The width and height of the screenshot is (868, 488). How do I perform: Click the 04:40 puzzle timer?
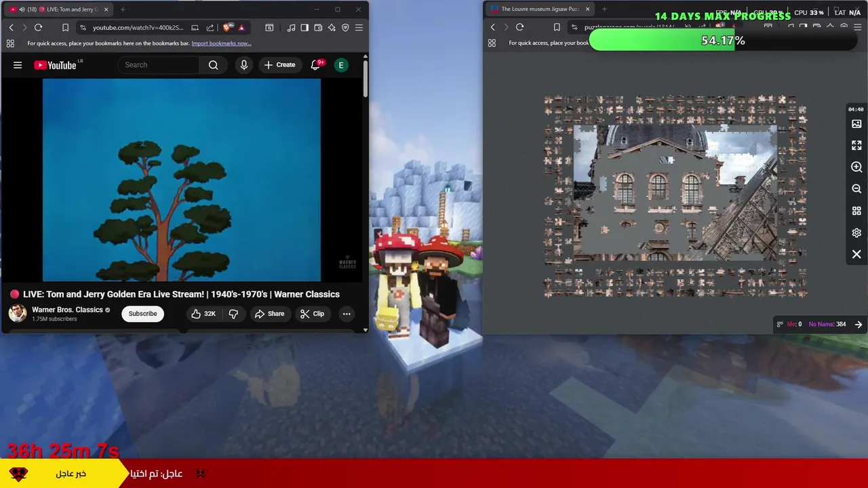pos(856,109)
